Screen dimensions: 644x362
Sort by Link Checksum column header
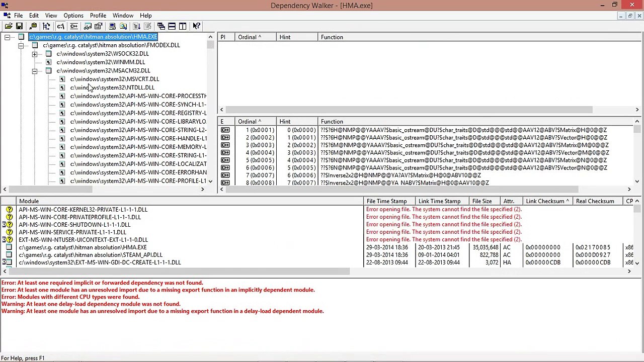[x=547, y=201]
